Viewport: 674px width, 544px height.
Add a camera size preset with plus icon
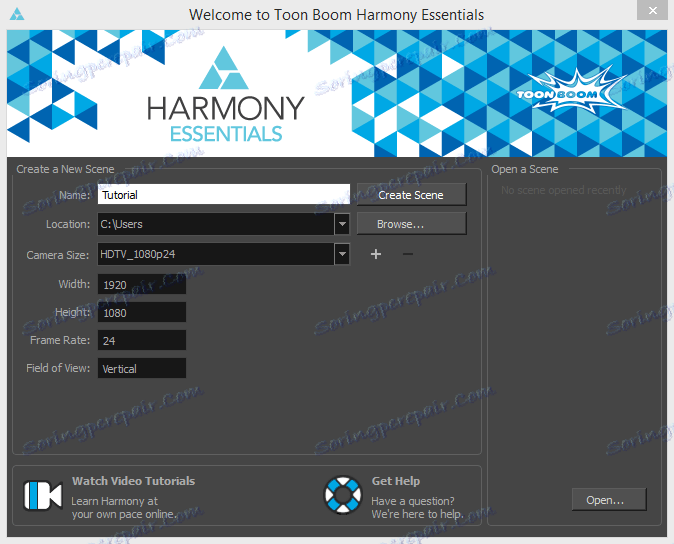click(x=376, y=254)
